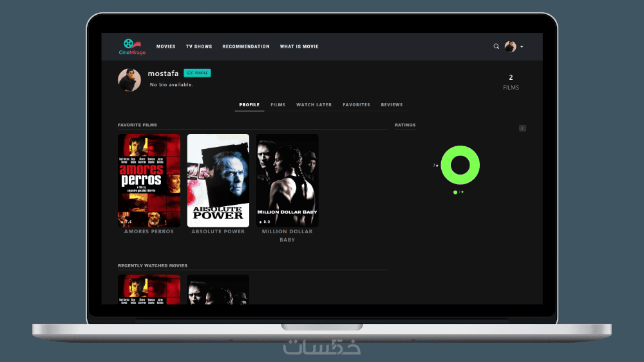Image resolution: width=644 pixels, height=362 pixels.
Task: Toggle the green legend dot under chart
Action: coord(455,193)
